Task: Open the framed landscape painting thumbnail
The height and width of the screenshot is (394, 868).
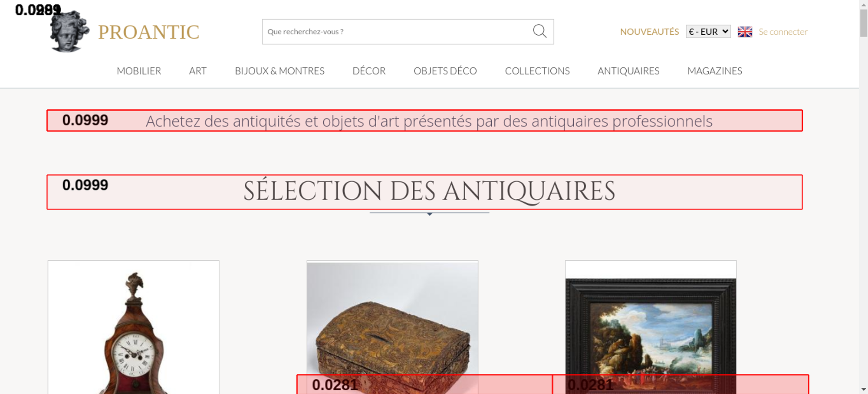Action: pyautogui.click(x=651, y=325)
